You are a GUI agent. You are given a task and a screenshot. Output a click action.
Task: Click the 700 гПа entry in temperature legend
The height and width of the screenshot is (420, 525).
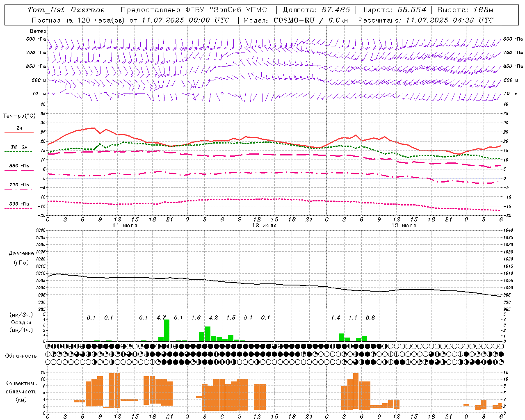click(19, 185)
